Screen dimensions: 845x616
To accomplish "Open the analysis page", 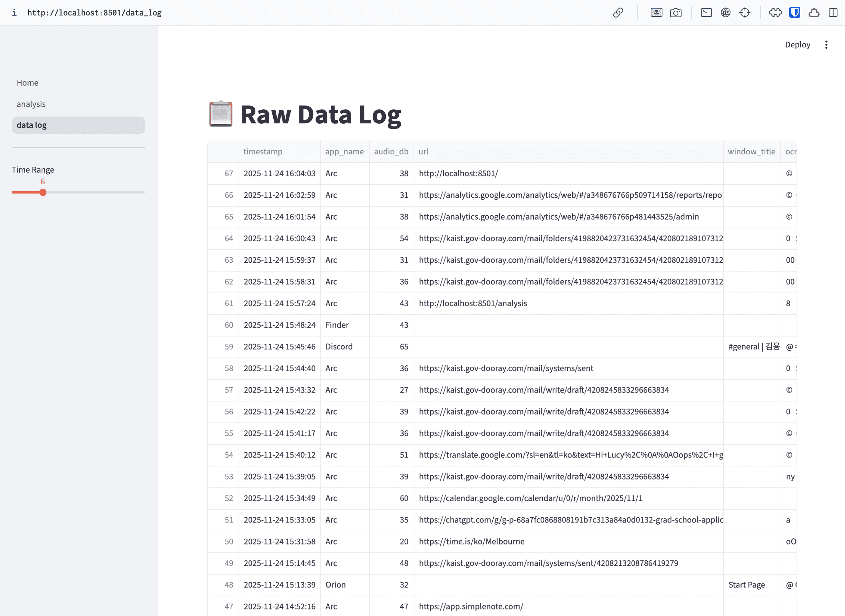I will point(31,104).
